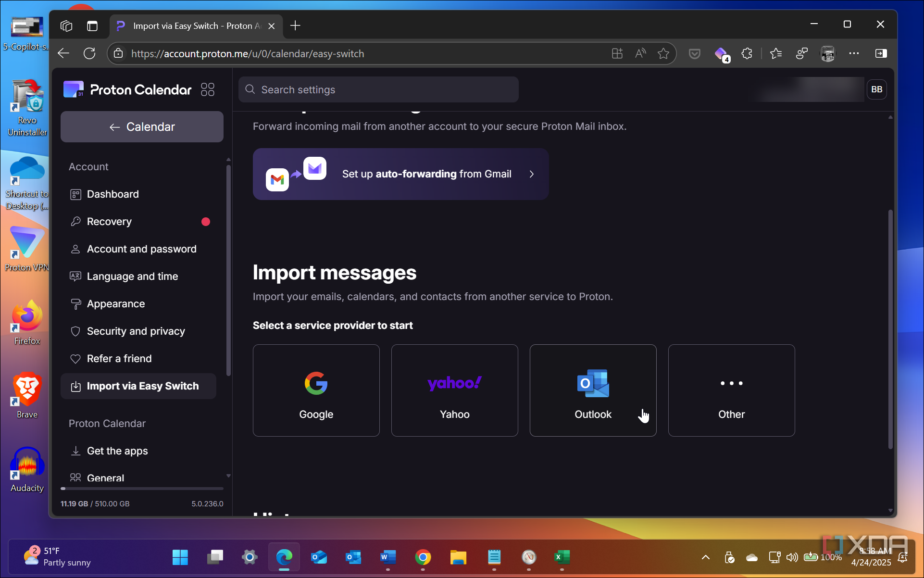Open Read aloud icon in address bar
924x578 pixels.
[640, 53]
